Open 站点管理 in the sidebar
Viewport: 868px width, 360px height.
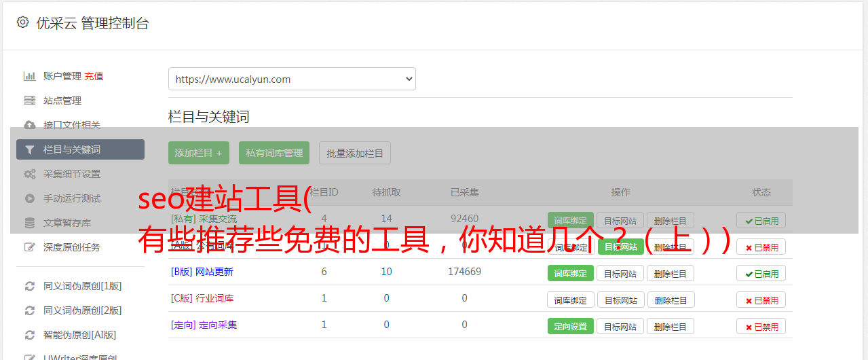click(x=62, y=101)
